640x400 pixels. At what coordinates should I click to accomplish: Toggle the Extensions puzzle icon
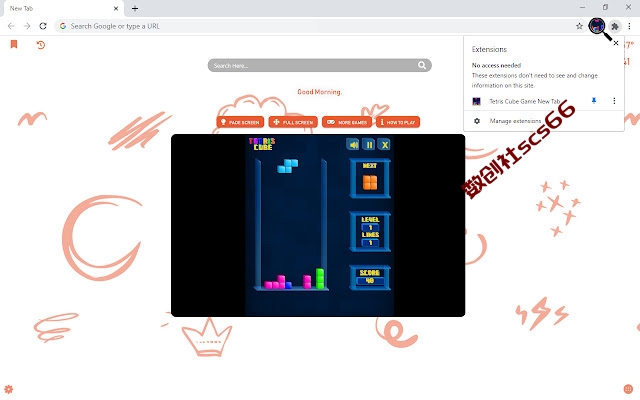click(x=615, y=27)
